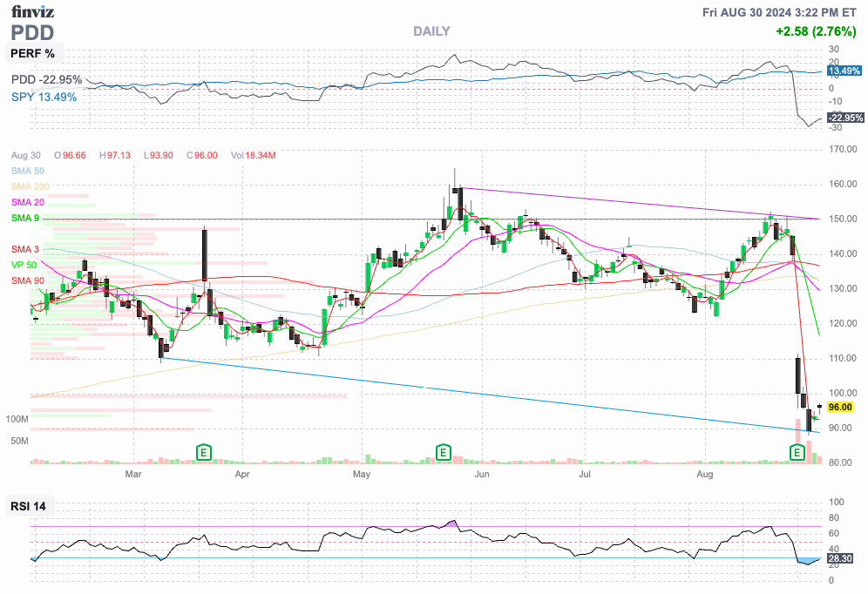The height and width of the screenshot is (594, 868).
Task: Click the Mar month axis label
Action: [133, 474]
